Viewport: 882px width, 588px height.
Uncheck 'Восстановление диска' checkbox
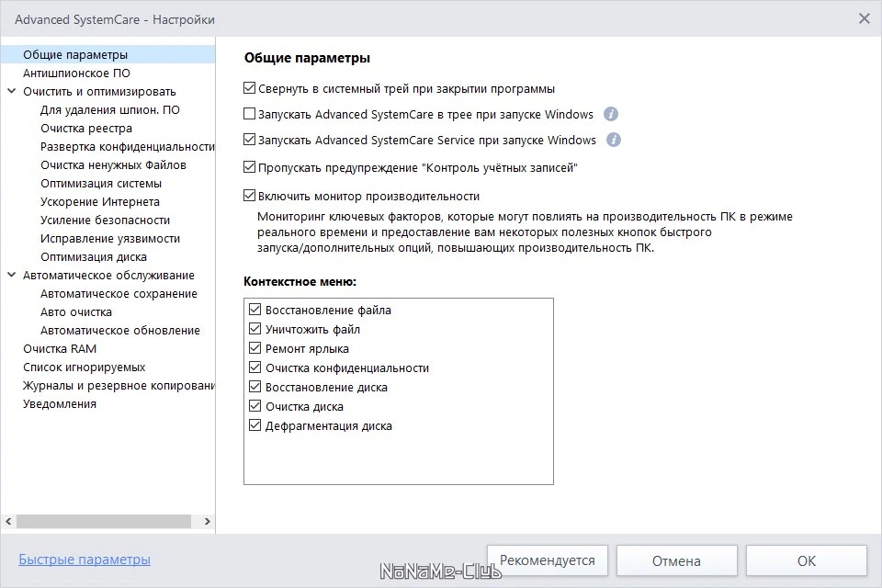[254, 387]
